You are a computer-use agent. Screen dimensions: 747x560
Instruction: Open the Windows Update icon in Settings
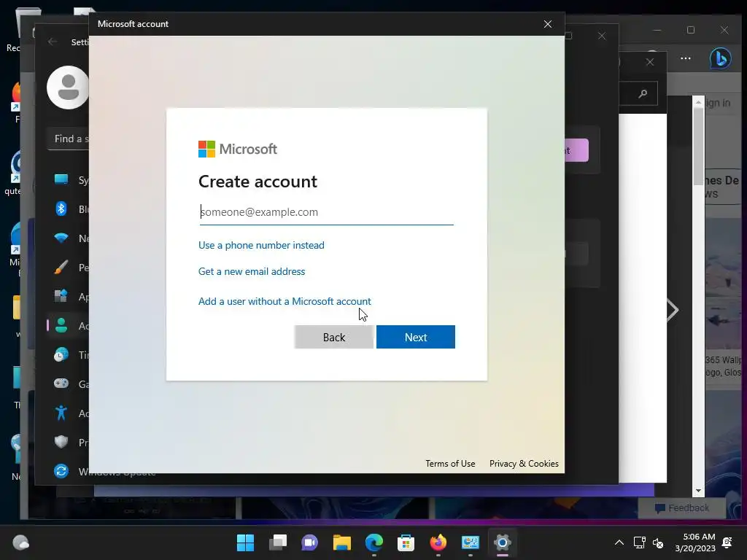pyautogui.click(x=61, y=471)
